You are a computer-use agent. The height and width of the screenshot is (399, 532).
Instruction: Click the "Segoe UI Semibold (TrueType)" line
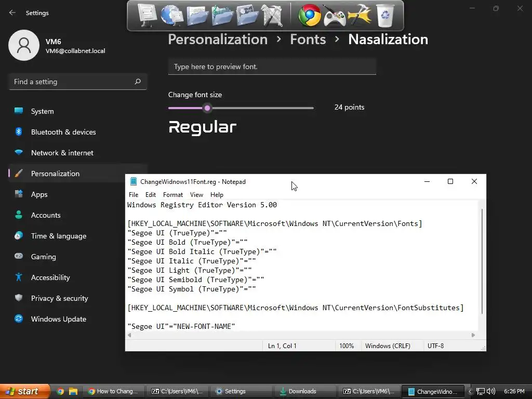[196, 280]
